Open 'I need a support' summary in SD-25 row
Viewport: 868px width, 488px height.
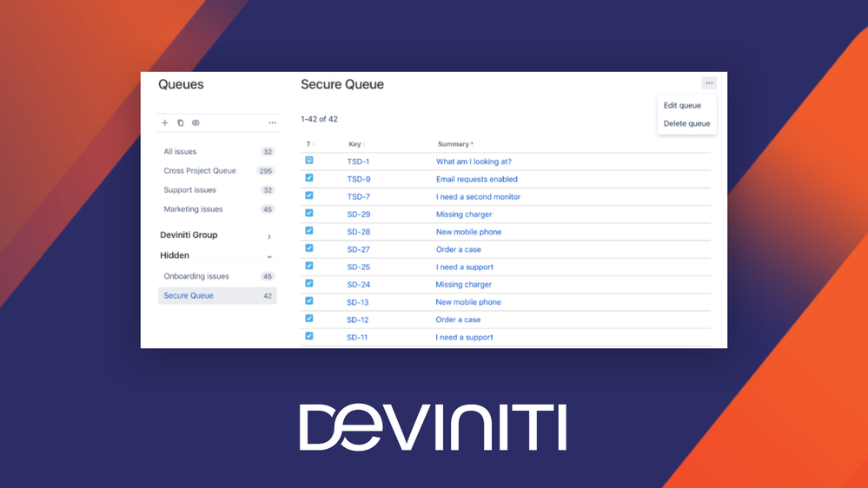point(465,267)
